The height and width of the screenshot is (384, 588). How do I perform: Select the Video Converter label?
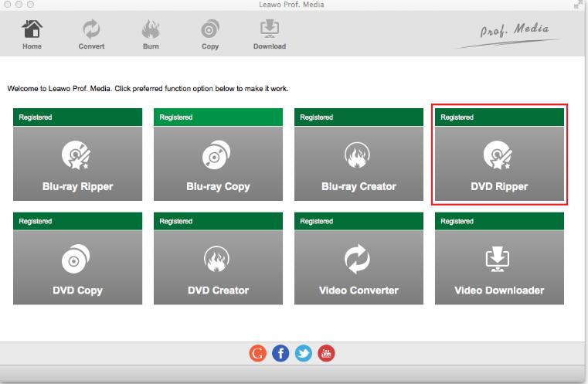pyautogui.click(x=359, y=291)
